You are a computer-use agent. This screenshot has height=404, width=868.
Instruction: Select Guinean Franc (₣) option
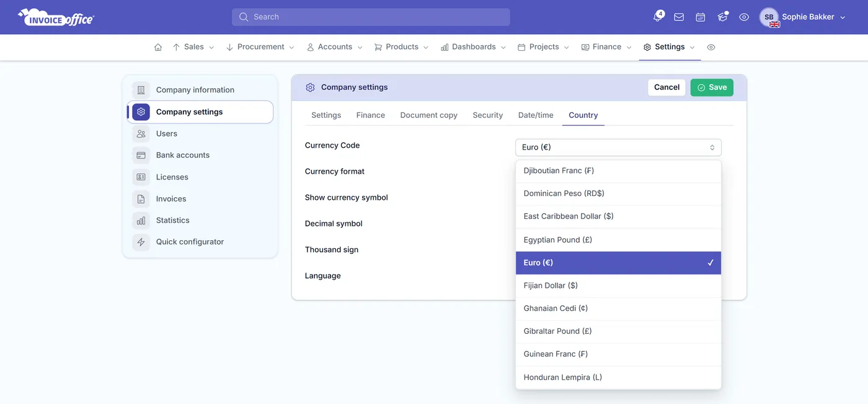point(618,354)
